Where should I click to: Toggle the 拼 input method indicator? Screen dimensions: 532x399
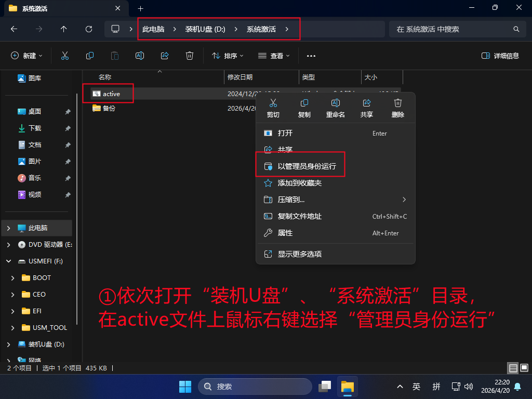(x=436, y=387)
